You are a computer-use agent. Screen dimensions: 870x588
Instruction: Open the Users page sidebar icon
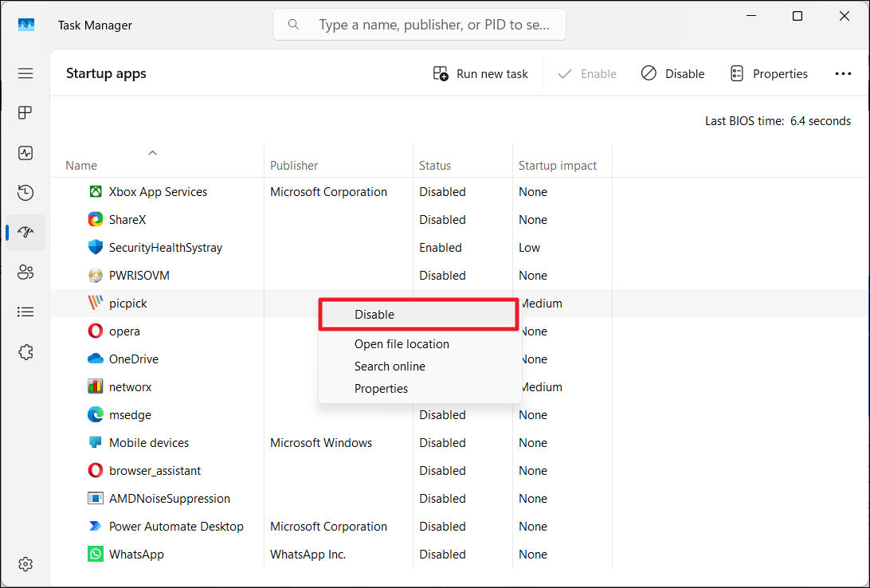[25, 272]
